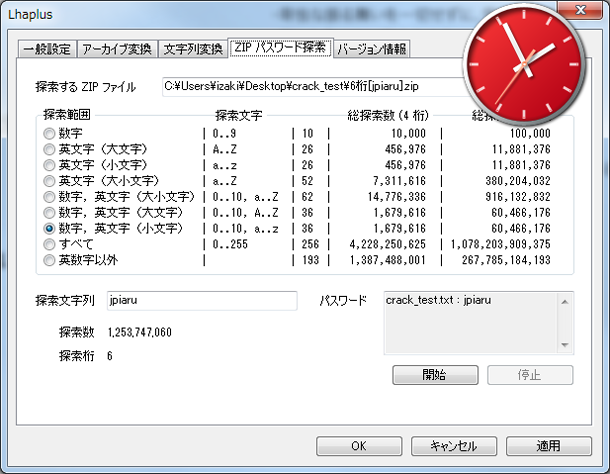Click password box scroll up arrow

coord(565,302)
